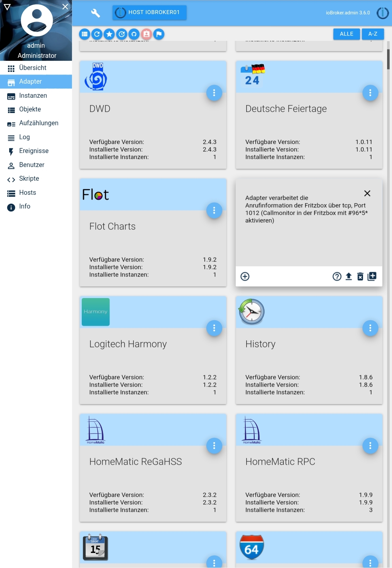Click the Flot Charts title
This screenshot has height=568, width=392.
[112, 226]
